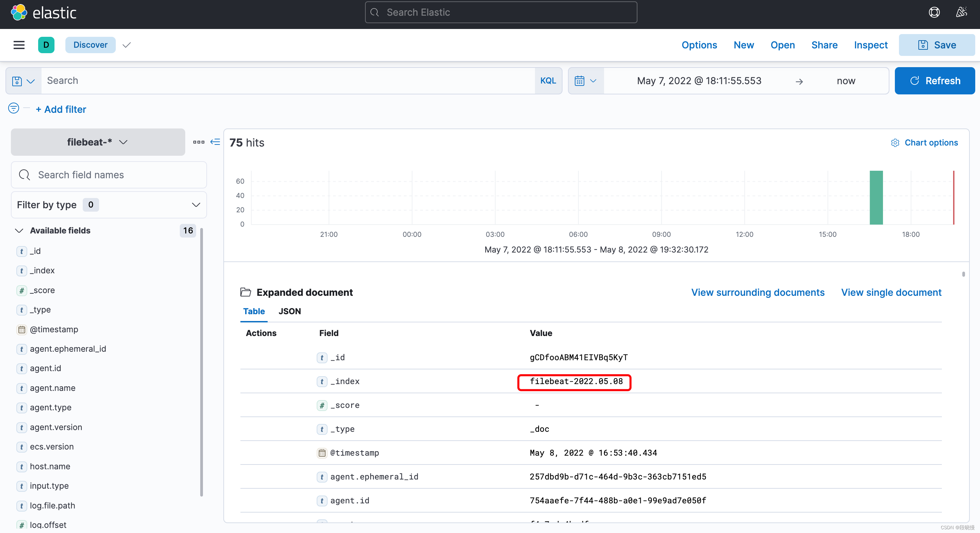Click the Chart options link
Screen dimensions: 980x533
[931, 143]
